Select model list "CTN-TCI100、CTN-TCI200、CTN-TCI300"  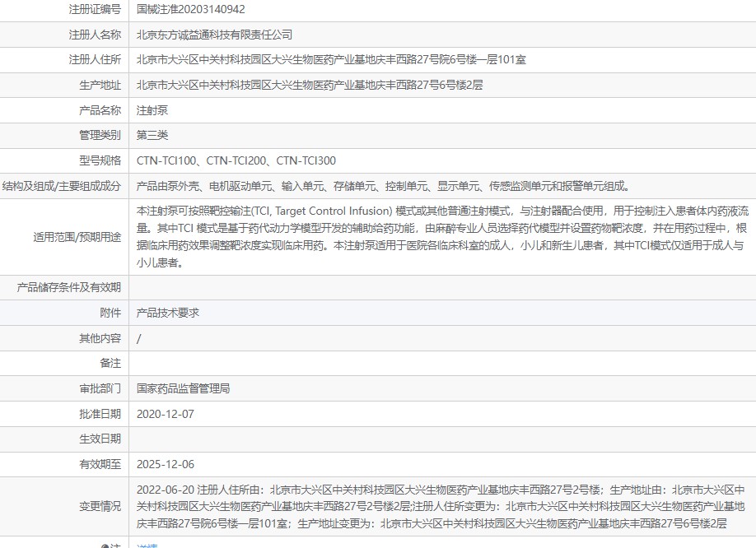pos(236,160)
